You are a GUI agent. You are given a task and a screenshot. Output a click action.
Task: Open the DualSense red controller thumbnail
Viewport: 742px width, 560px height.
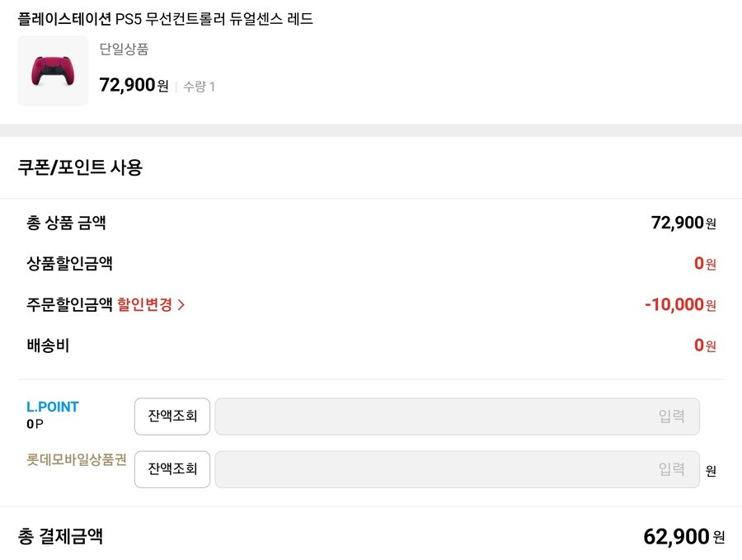pyautogui.click(x=53, y=71)
